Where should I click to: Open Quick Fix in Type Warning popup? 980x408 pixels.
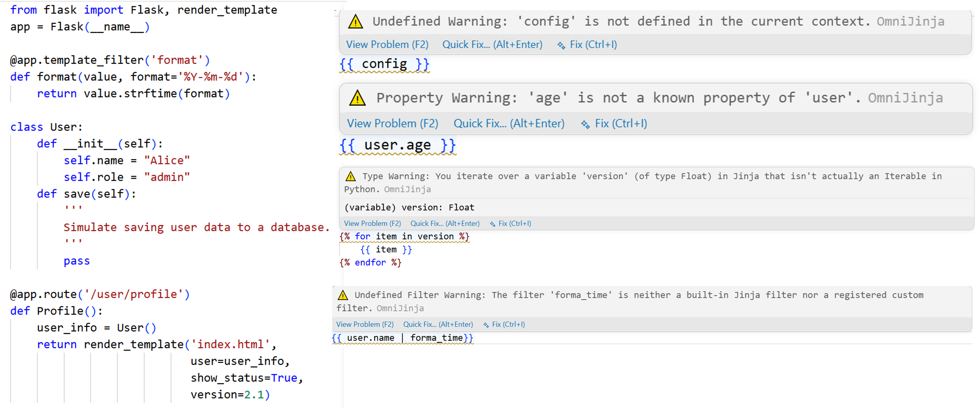445,223
